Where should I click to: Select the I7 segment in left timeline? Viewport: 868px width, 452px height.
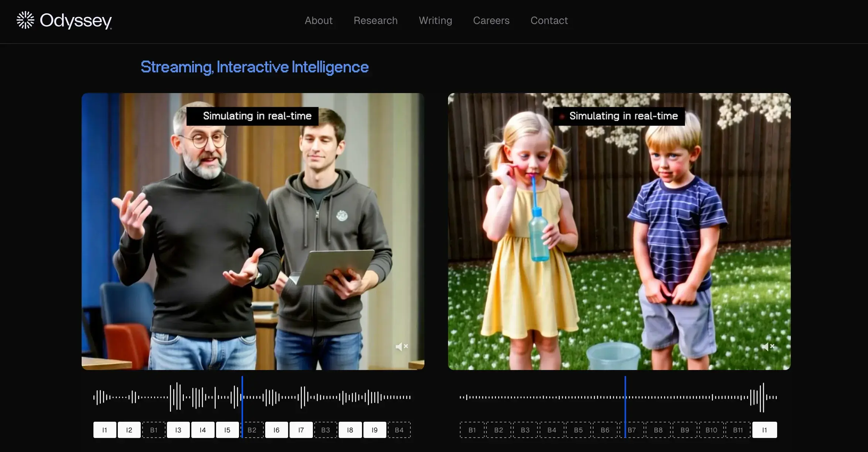tap(301, 430)
